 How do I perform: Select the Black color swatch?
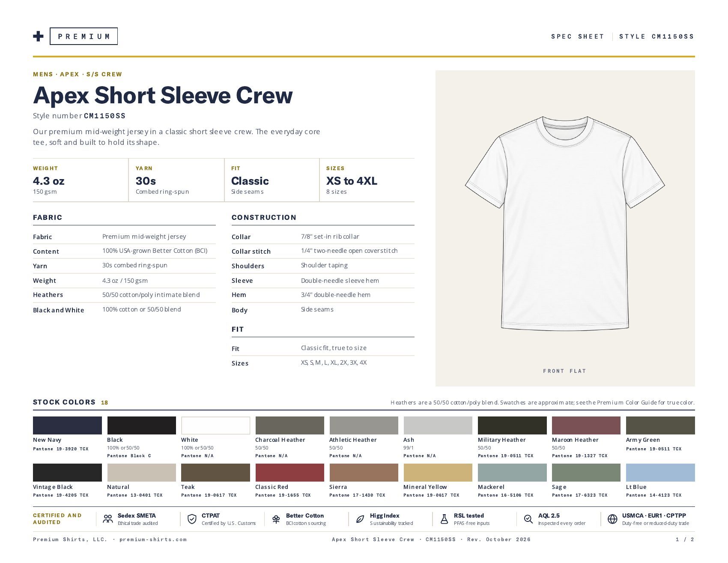[x=141, y=425]
